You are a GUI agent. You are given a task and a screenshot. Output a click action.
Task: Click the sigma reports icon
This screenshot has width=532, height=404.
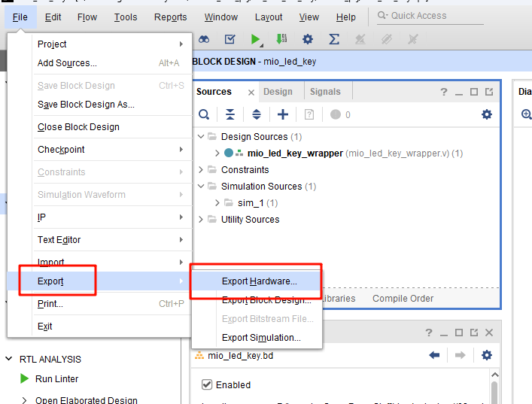334,39
